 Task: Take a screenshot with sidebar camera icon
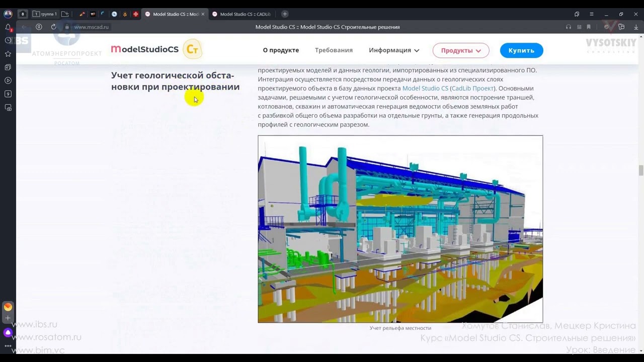[x=8, y=108]
